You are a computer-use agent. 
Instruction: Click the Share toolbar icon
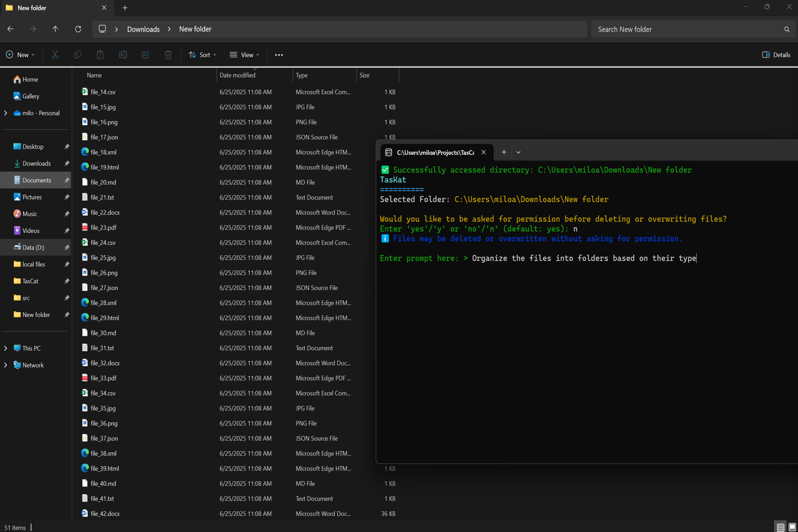(x=145, y=55)
